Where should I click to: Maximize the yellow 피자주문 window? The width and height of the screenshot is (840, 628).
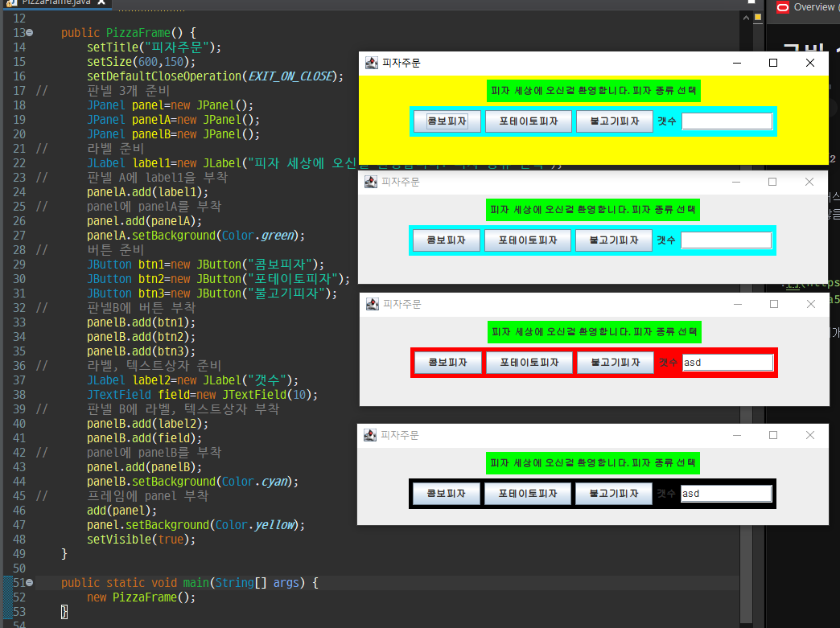773,64
